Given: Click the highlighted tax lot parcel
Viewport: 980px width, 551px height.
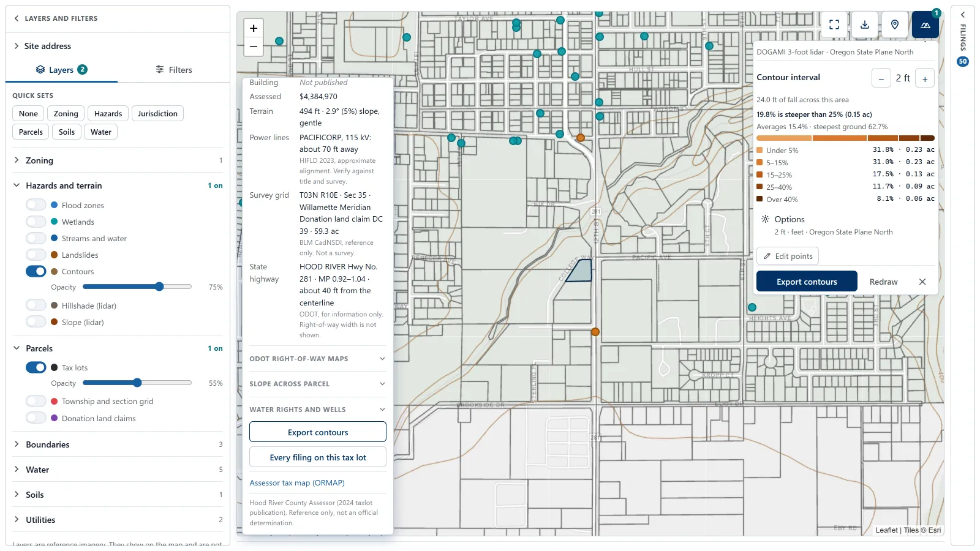Looking at the screenshot, I should click(x=581, y=271).
